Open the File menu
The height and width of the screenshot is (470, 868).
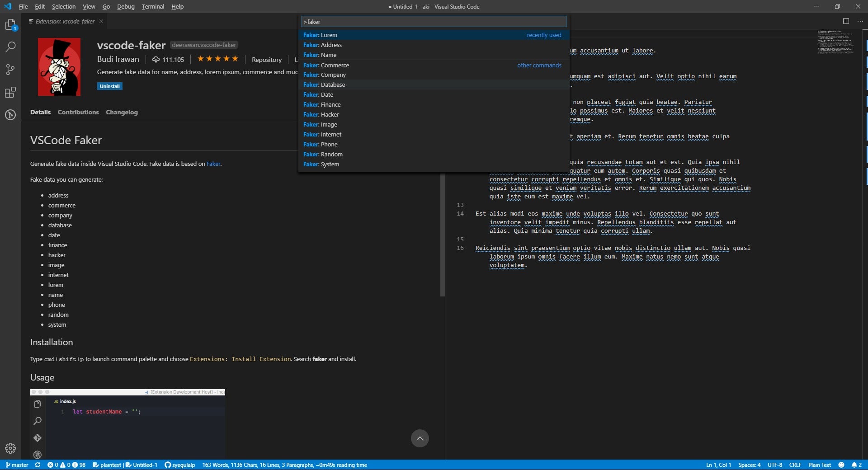point(24,6)
